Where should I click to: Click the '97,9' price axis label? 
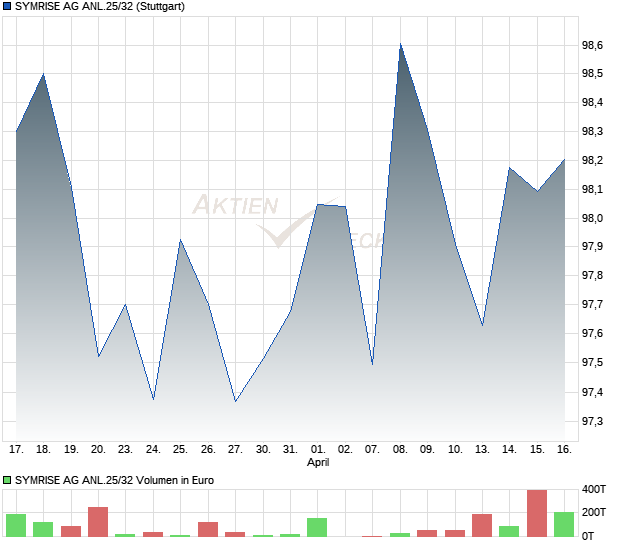point(592,246)
